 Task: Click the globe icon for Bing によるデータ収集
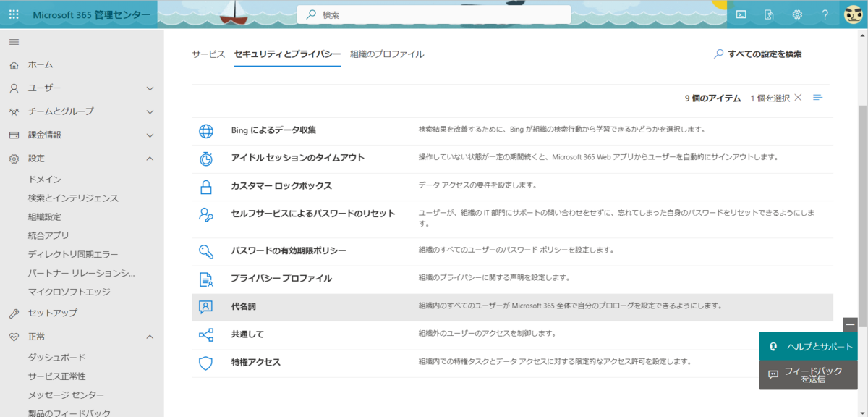(206, 131)
